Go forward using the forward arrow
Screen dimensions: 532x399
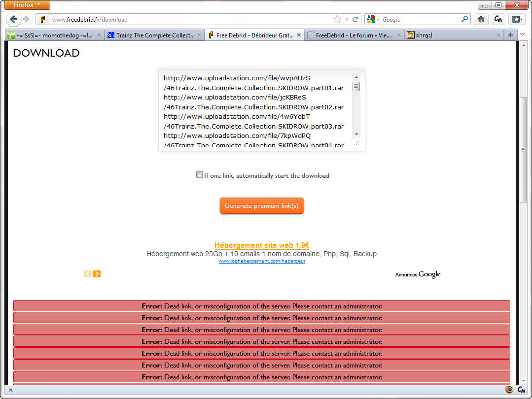pos(26,19)
